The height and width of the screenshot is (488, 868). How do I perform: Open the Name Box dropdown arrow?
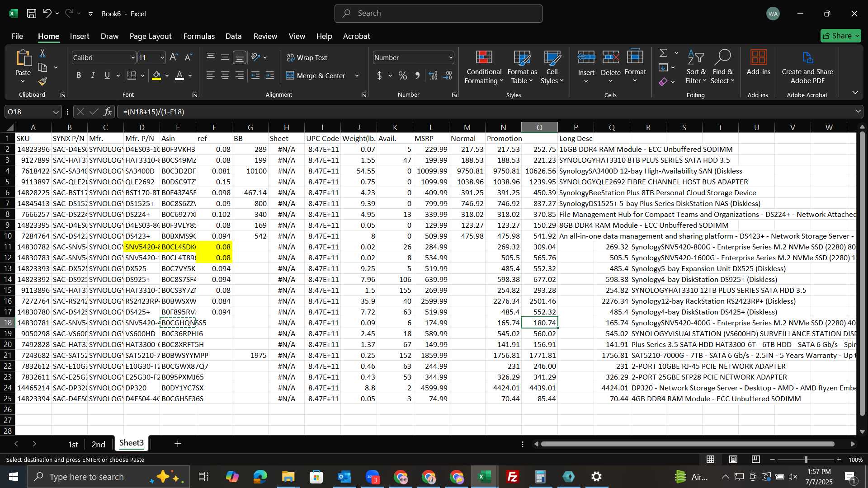pyautogui.click(x=56, y=112)
